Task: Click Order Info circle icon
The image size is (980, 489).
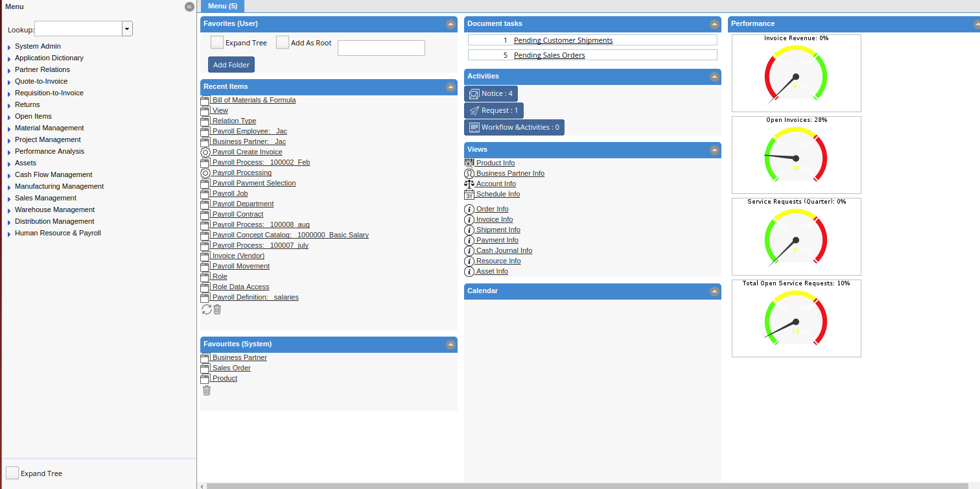Action: pyautogui.click(x=469, y=209)
